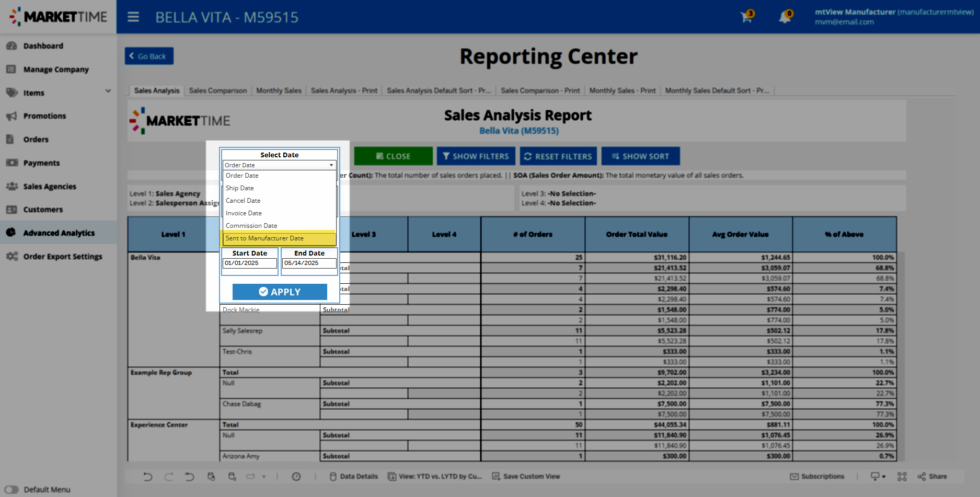
Task: Click the Tableau redo icon
Action: pyautogui.click(x=168, y=477)
